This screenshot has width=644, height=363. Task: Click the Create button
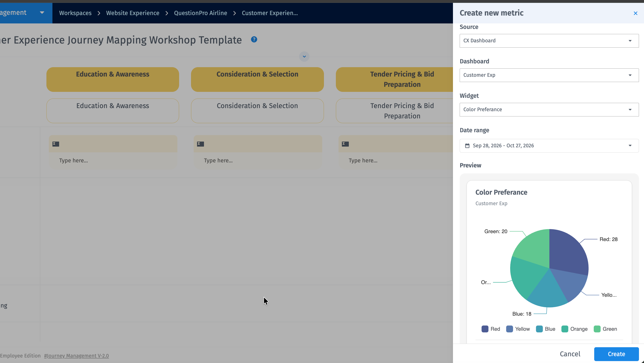(x=616, y=354)
